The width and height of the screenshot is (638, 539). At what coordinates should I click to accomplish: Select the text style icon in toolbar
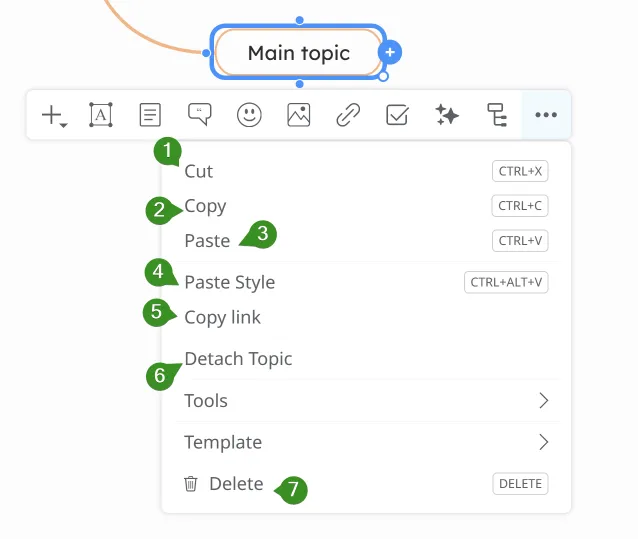click(101, 115)
